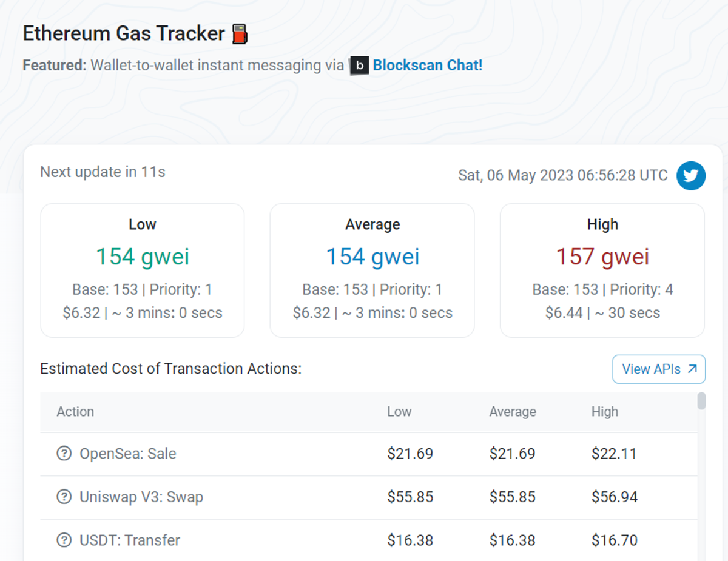Open the Twitter share icon
This screenshot has height=561, width=728.
point(691,176)
